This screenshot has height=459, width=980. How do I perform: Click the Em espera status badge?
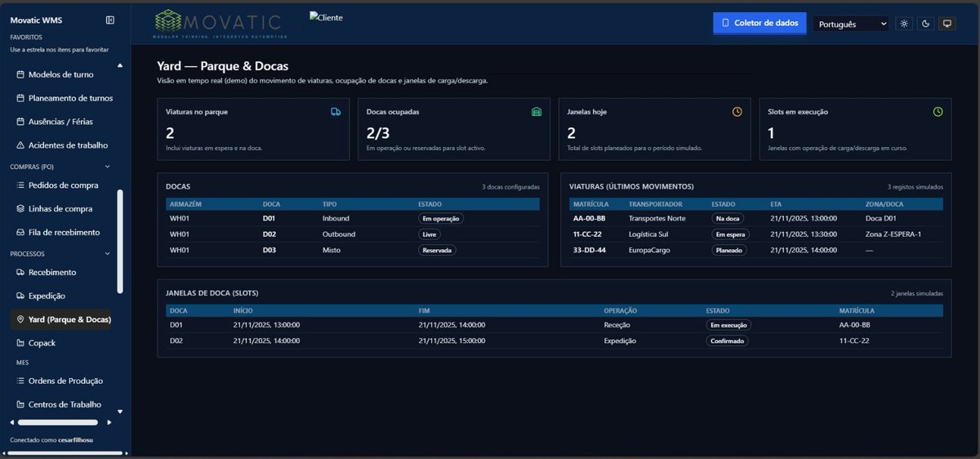point(731,234)
